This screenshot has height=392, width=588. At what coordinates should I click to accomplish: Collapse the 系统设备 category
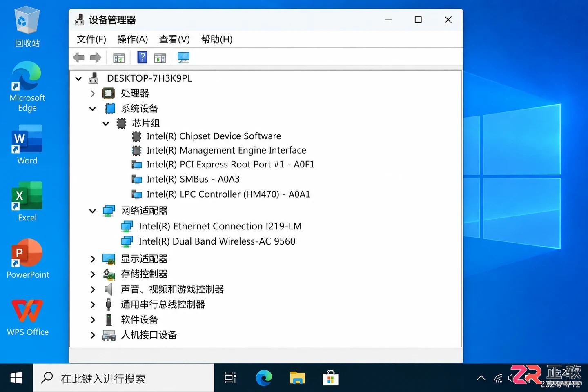click(x=93, y=109)
